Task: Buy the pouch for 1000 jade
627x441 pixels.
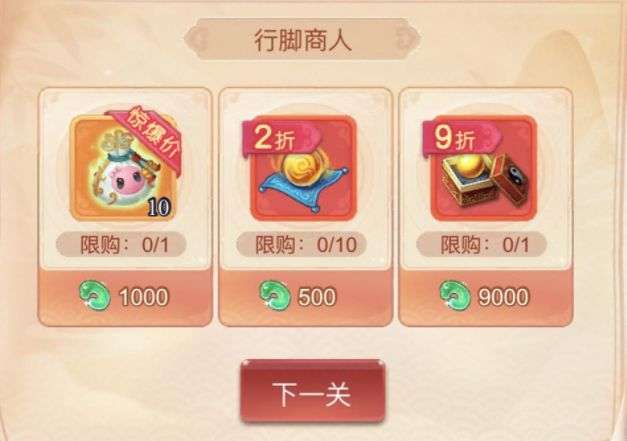Action: (125, 297)
